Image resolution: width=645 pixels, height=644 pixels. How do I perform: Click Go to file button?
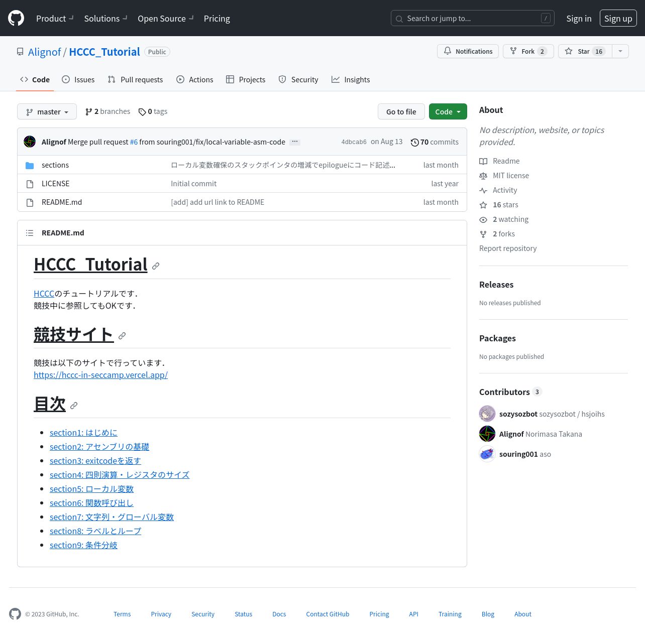click(x=401, y=111)
